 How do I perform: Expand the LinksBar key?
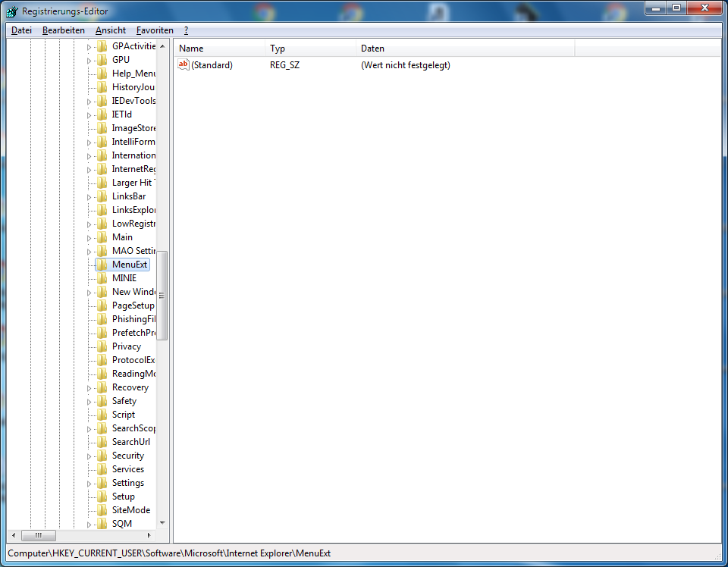(89, 197)
